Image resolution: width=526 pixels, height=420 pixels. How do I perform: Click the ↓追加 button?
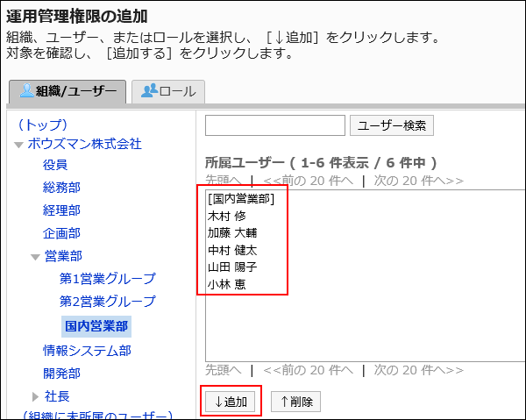[x=231, y=402]
